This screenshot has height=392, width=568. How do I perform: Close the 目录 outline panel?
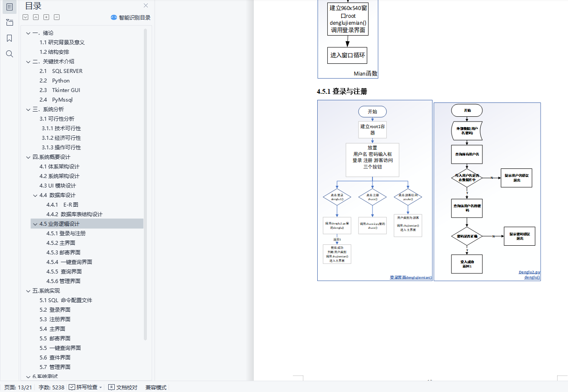tap(146, 6)
